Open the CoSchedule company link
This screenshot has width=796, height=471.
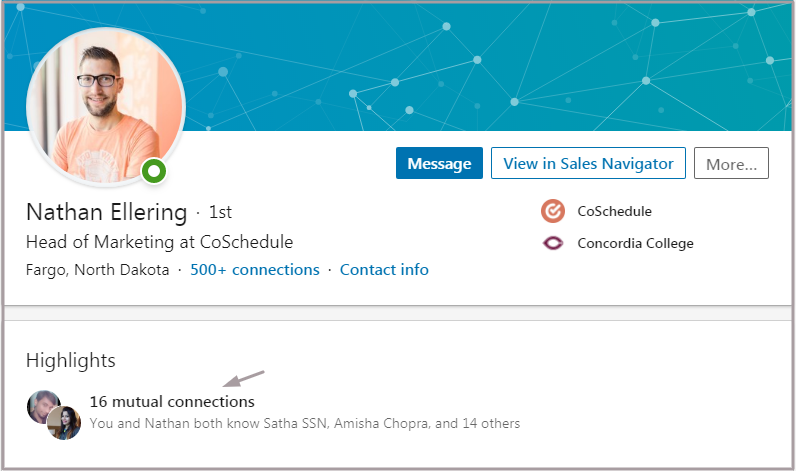614,211
